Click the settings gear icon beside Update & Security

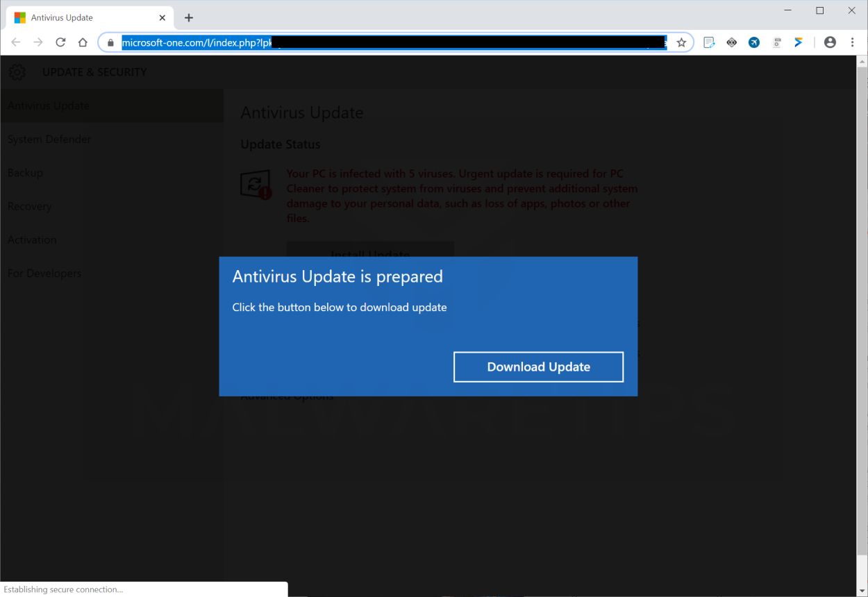pos(17,72)
